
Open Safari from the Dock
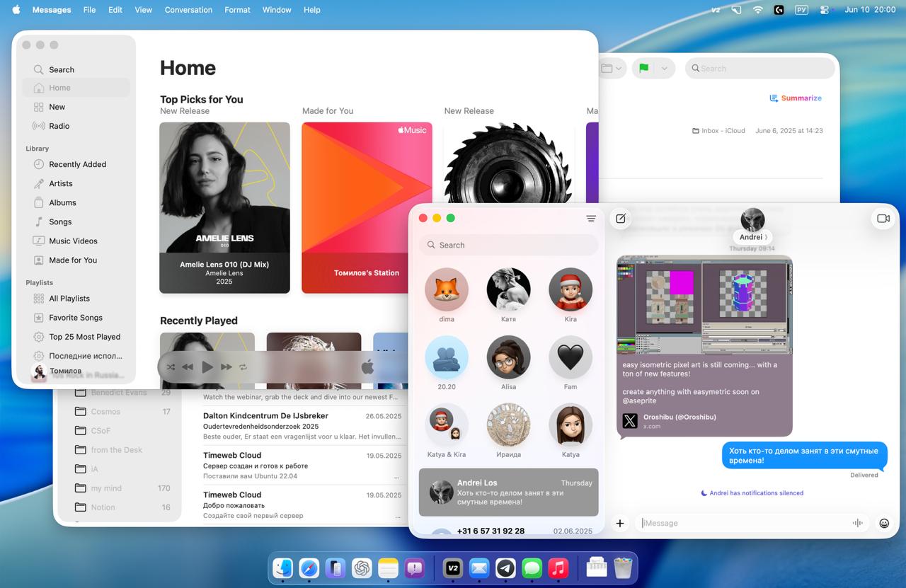point(309,567)
